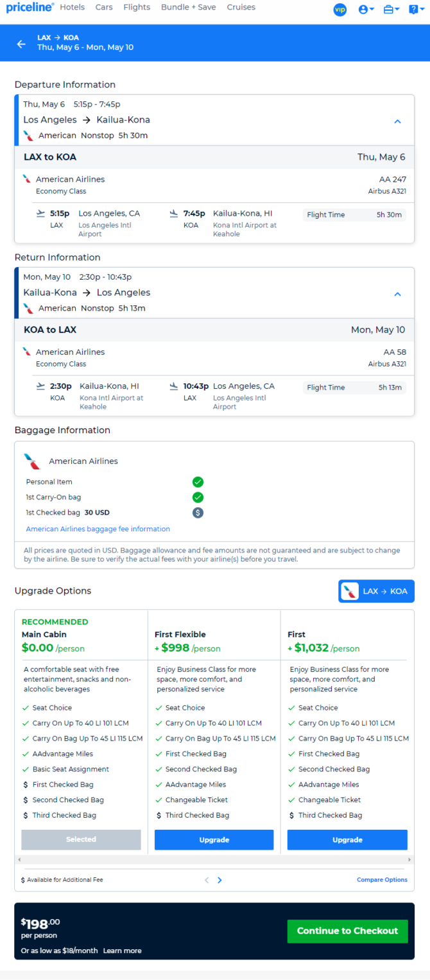Screen dimensions: 430x980
Task: Open the trips briefcase icon menu
Action: coord(391,10)
